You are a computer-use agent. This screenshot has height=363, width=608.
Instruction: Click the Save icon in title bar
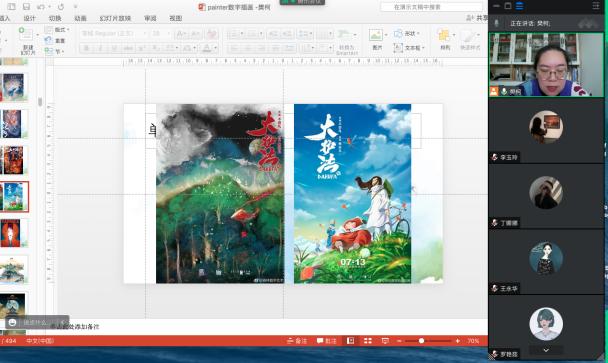(26, 7)
